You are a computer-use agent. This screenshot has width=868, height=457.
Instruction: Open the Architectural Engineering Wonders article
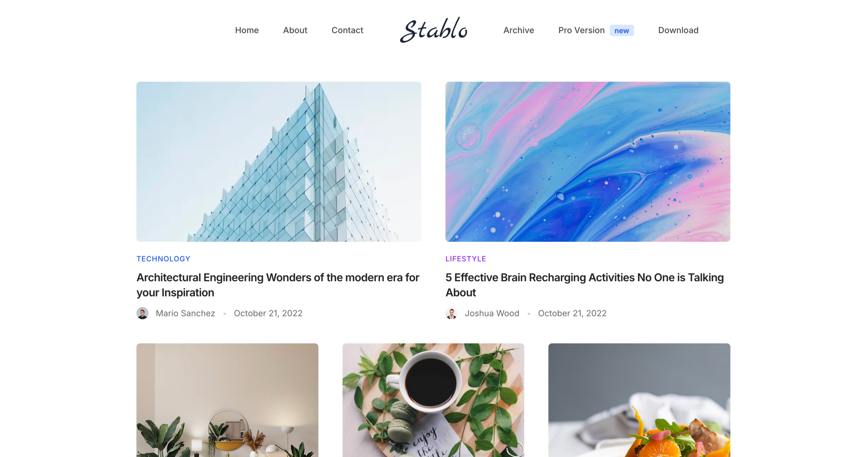pos(278,285)
